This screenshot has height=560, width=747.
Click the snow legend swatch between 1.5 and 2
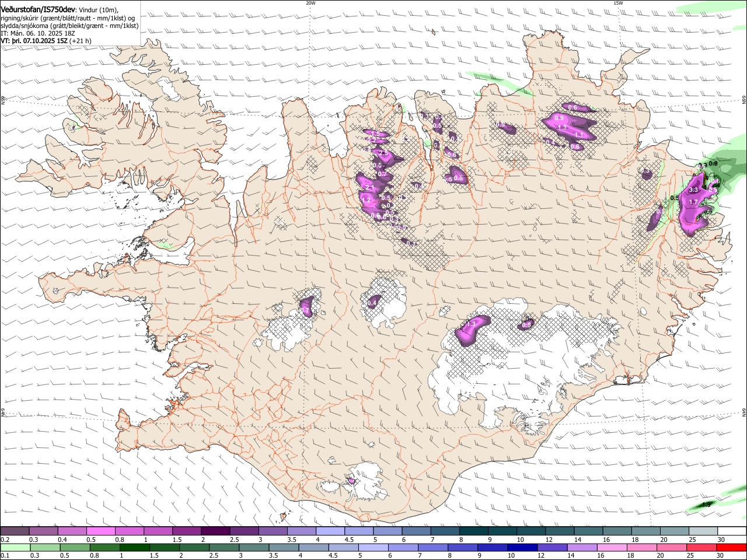(x=187, y=531)
